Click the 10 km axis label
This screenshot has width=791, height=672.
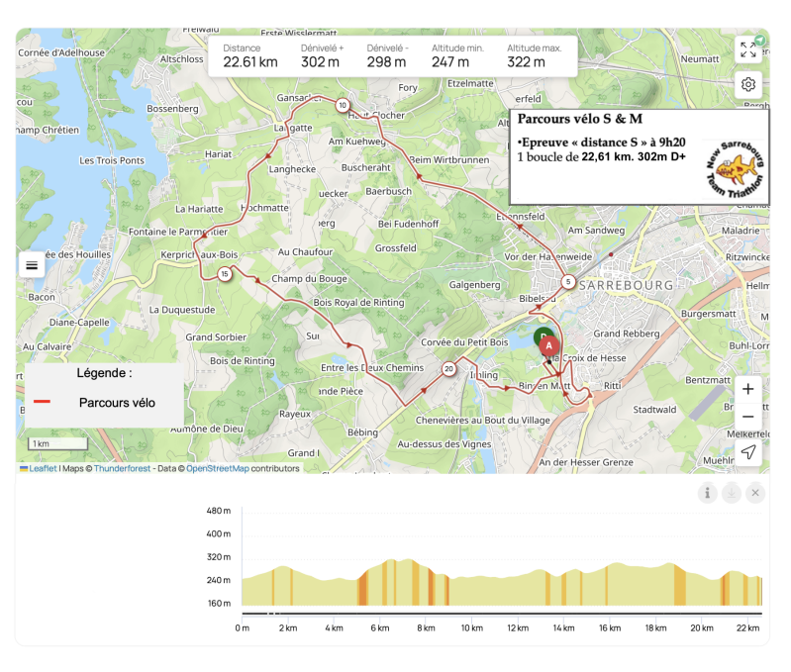click(x=471, y=627)
